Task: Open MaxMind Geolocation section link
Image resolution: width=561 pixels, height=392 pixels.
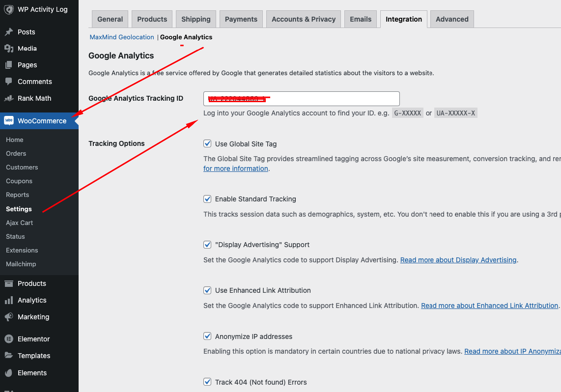Action: pyautogui.click(x=122, y=37)
